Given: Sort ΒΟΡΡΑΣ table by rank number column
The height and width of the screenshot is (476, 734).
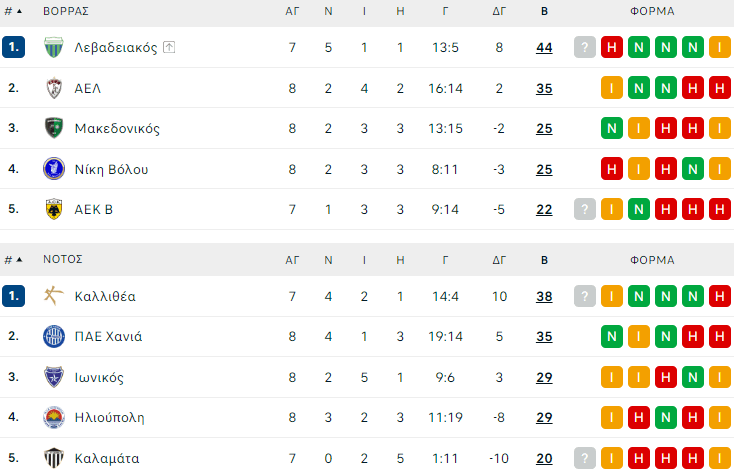Looking at the screenshot, I should coord(12,11).
